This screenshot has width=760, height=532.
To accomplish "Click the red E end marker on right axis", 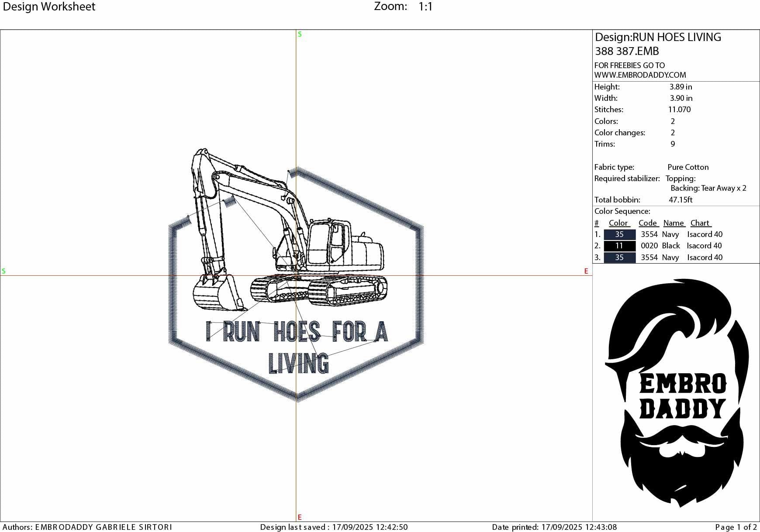I will point(585,271).
